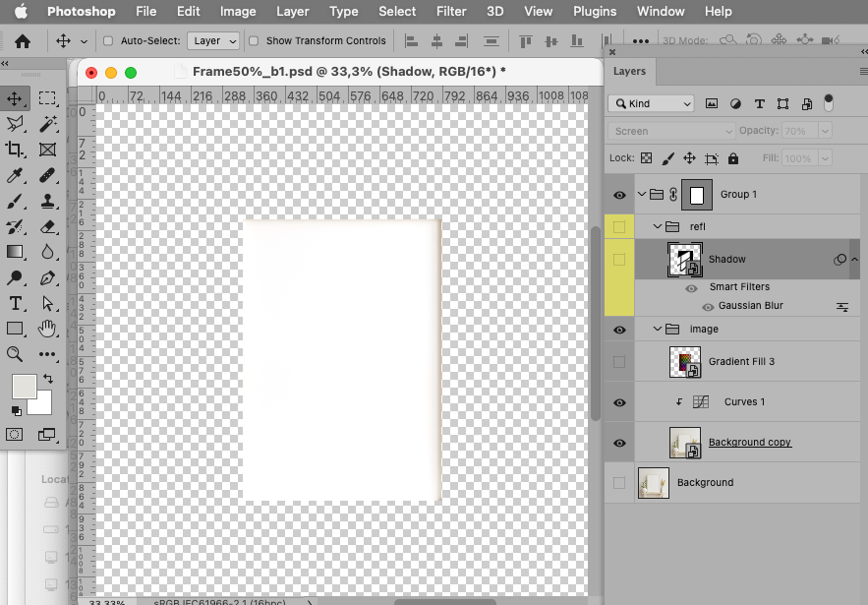Screen dimensions: 868x605
Task: Open the layer blending mode dropdown
Action: (x=670, y=129)
